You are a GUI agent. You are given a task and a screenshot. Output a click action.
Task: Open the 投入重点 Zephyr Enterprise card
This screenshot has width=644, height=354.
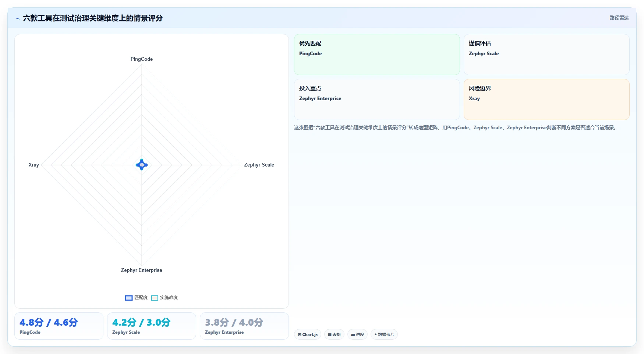pyautogui.click(x=377, y=99)
